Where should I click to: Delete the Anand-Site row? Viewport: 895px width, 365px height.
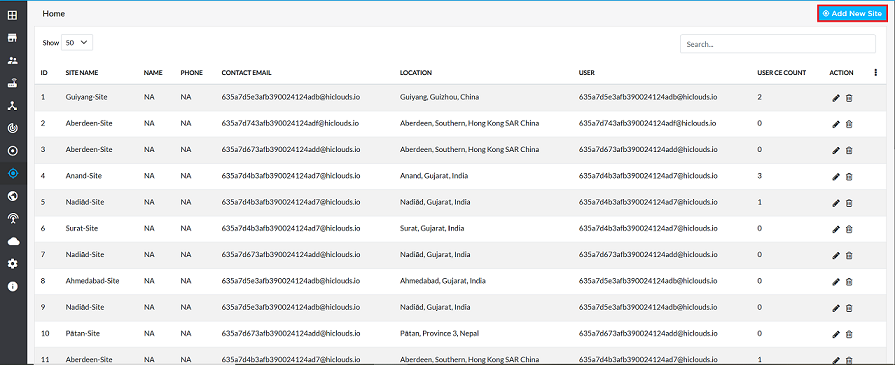[x=849, y=177]
